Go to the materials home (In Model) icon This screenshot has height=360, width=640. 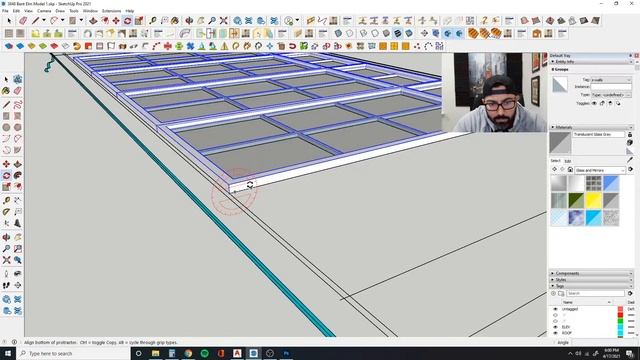tap(570, 169)
